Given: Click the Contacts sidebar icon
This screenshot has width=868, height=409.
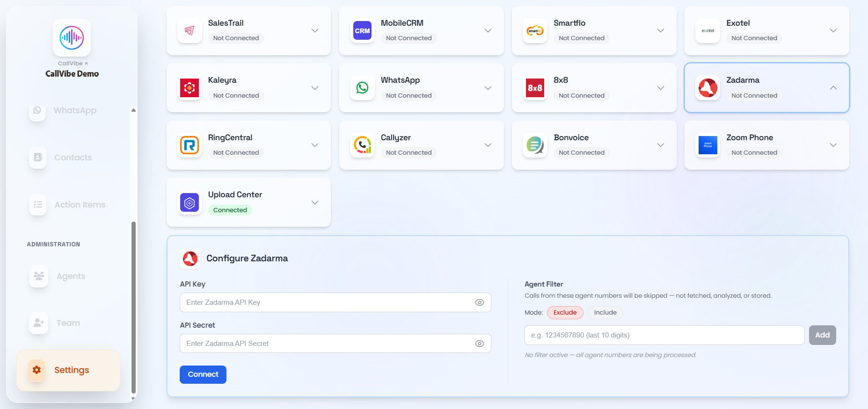Looking at the screenshot, I should [37, 158].
